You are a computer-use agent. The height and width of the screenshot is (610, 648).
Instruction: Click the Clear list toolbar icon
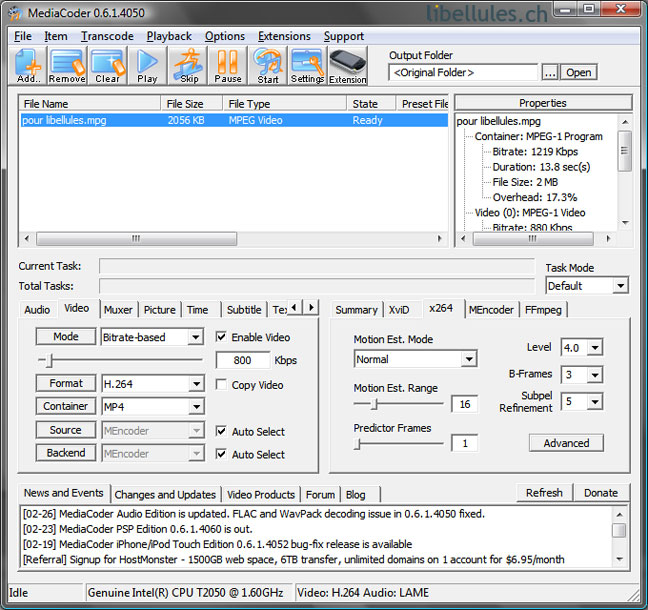107,66
